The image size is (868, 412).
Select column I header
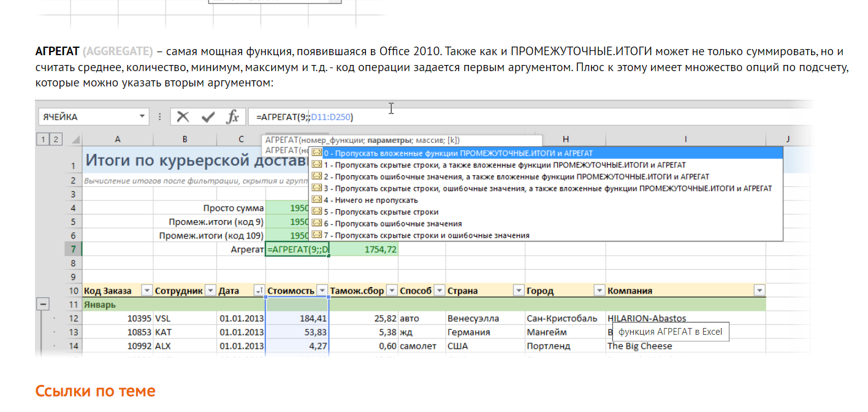685,140
